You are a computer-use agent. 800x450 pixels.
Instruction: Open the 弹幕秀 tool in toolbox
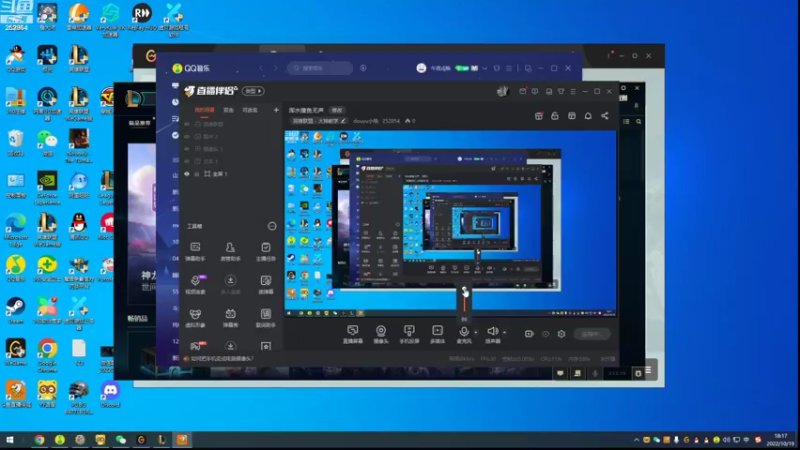230,318
